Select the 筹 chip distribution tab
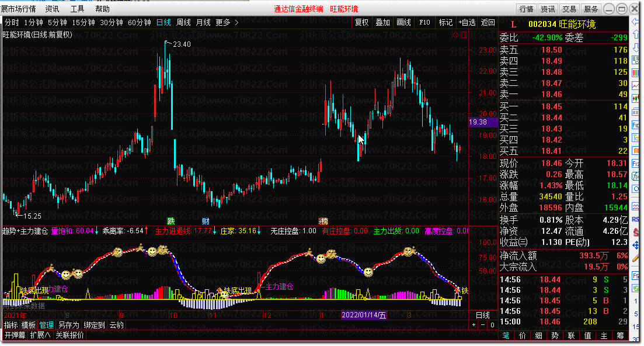The image size is (644, 346). [620, 335]
